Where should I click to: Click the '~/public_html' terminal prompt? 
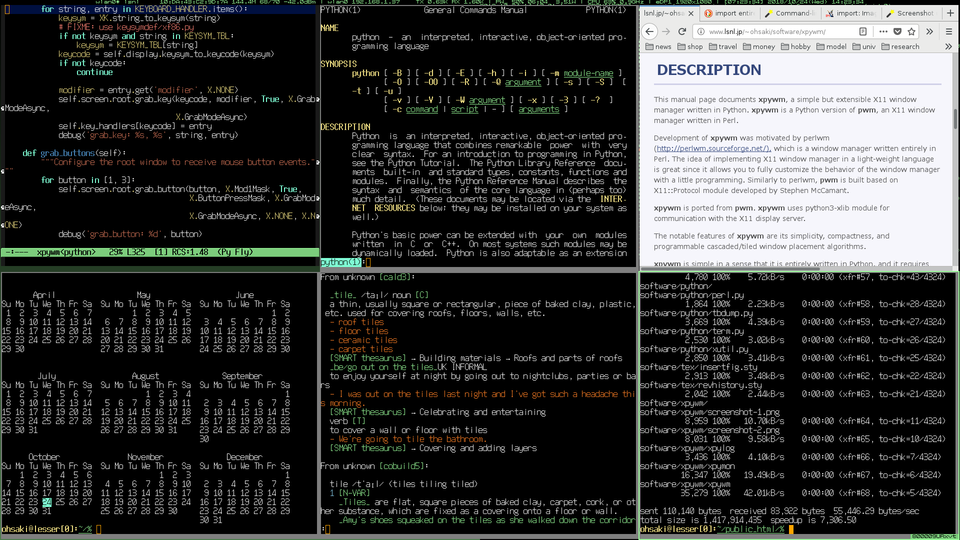point(712,529)
